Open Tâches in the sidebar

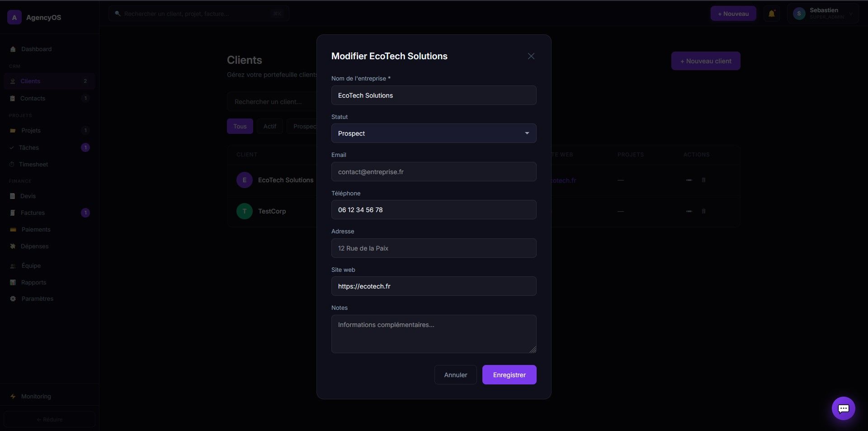50,148
